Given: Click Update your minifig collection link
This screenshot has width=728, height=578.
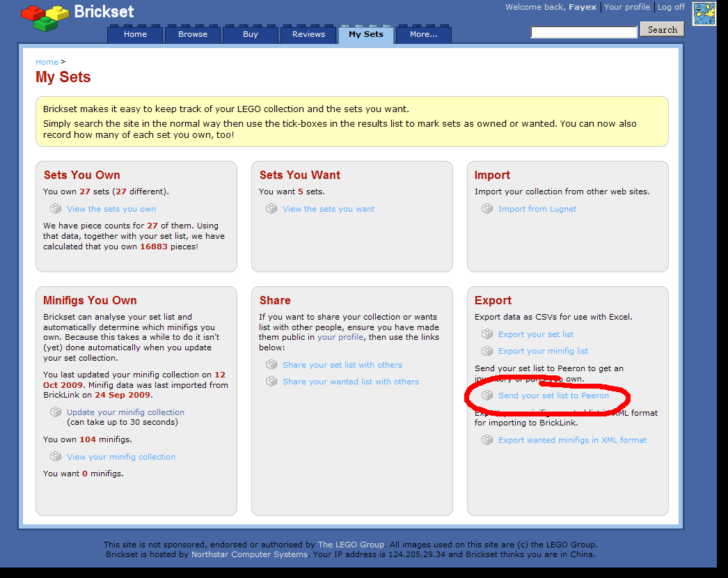Looking at the screenshot, I should pyautogui.click(x=125, y=412).
